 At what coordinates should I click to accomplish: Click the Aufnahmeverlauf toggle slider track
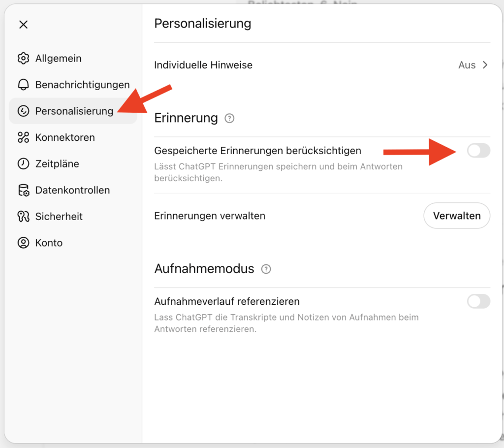click(x=478, y=301)
